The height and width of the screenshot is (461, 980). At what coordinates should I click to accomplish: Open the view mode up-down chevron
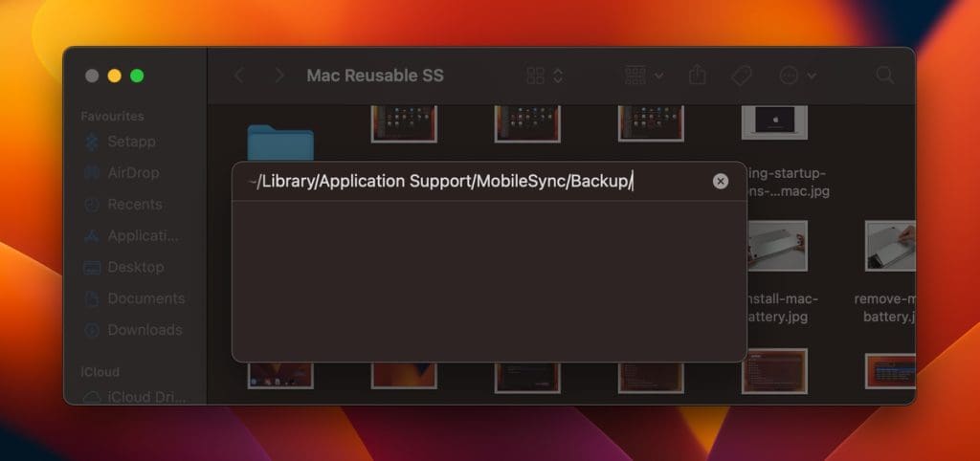click(558, 77)
